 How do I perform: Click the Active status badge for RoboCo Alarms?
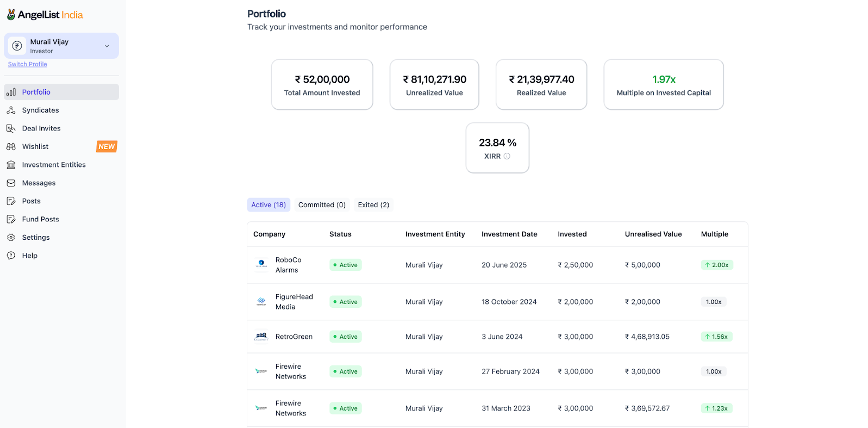tap(346, 265)
